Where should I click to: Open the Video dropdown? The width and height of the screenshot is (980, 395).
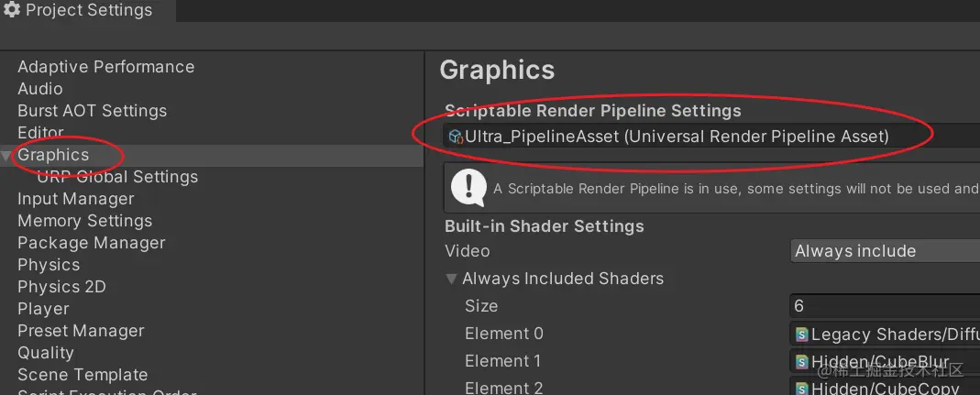click(884, 251)
